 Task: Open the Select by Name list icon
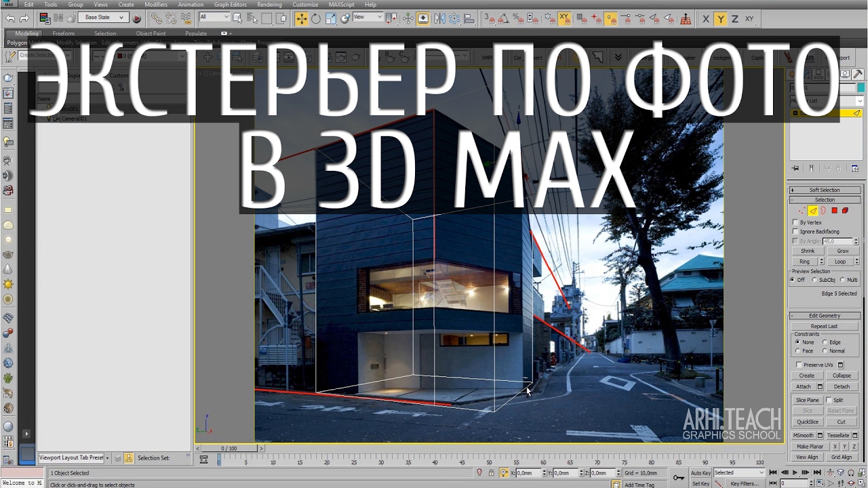[252, 18]
